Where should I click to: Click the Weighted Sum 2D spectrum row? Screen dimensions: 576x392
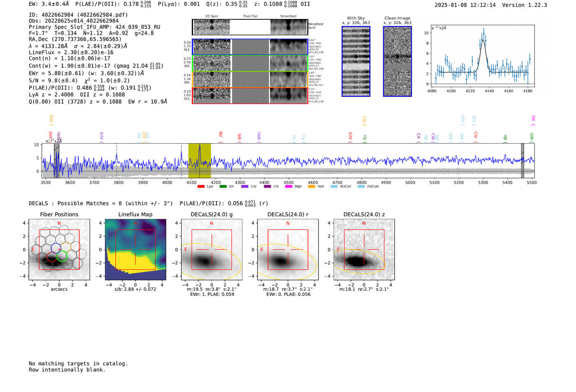250,27
